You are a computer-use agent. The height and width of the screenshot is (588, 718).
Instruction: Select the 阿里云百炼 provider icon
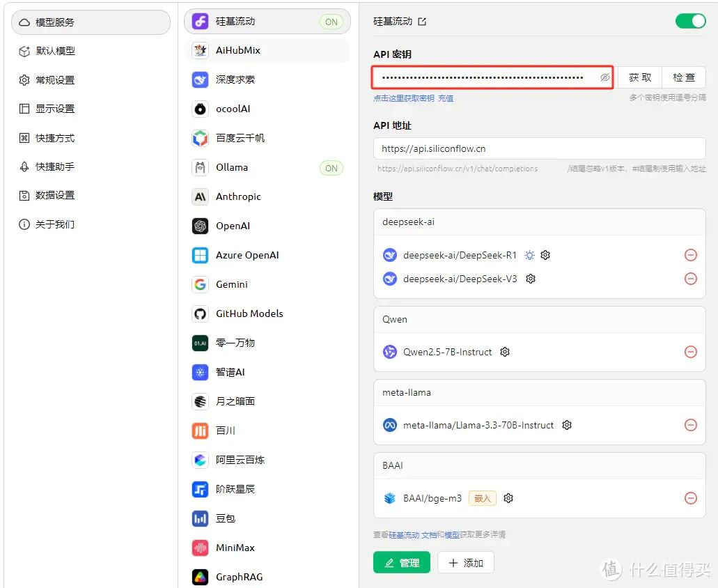pyautogui.click(x=200, y=460)
